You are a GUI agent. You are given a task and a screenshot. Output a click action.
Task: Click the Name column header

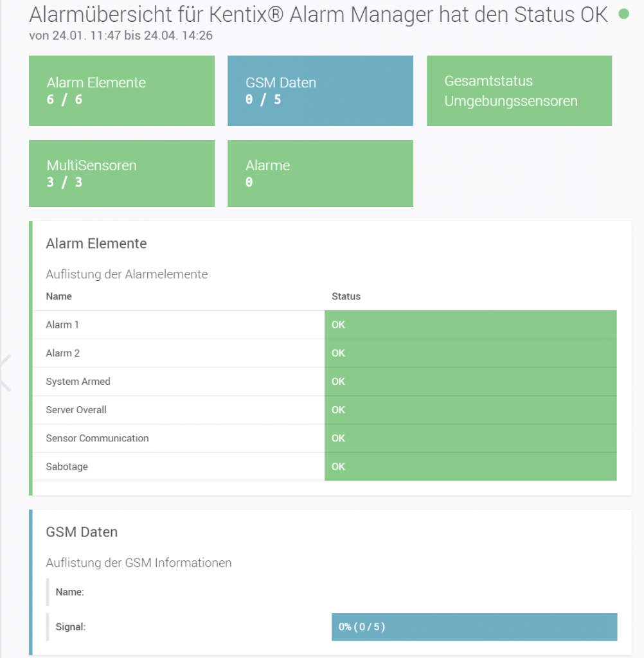coord(59,296)
